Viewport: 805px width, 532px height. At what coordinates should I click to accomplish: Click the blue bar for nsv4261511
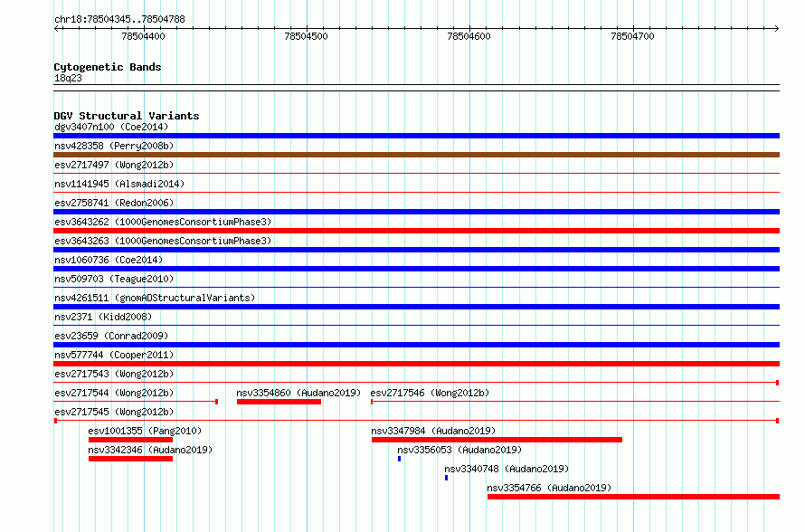pyautogui.click(x=416, y=307)
